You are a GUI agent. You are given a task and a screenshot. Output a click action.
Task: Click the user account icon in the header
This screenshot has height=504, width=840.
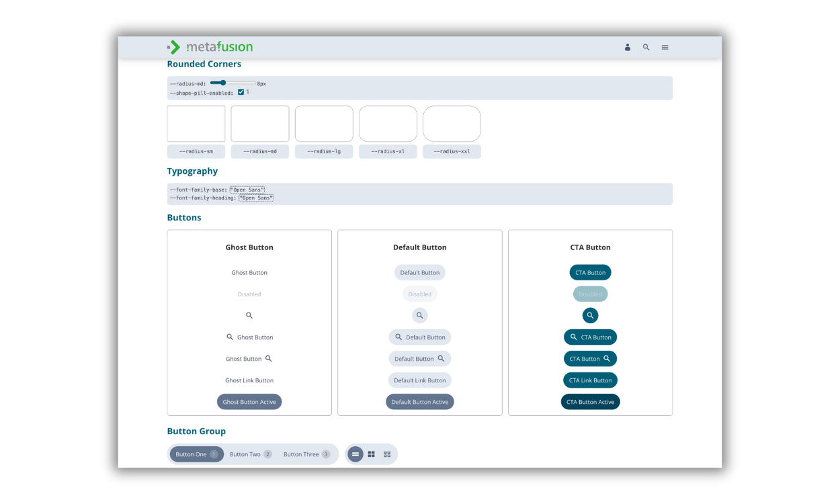(x=628, y=47)
